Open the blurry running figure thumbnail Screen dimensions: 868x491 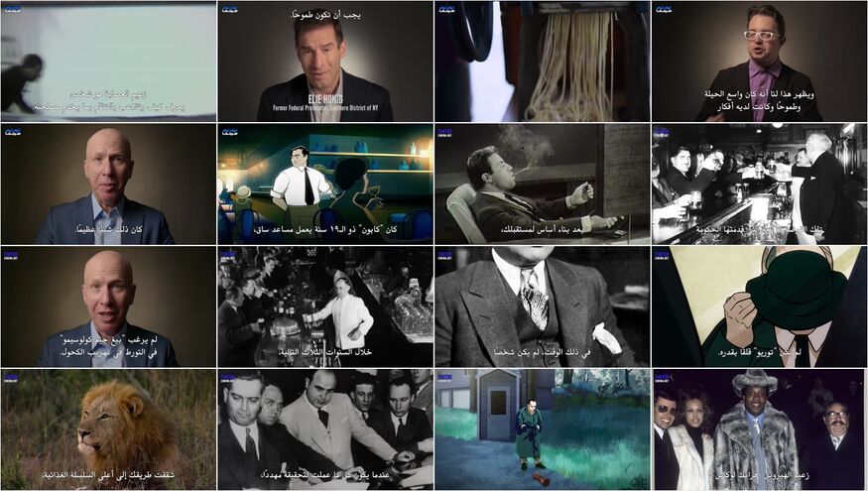[x=108, y=61]
